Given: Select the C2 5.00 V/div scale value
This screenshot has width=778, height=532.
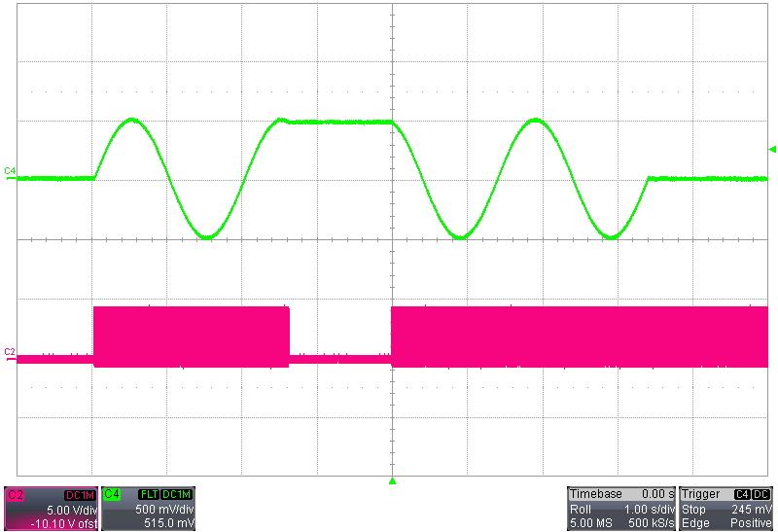Looking at the screenshot, I should pos(73,509).
